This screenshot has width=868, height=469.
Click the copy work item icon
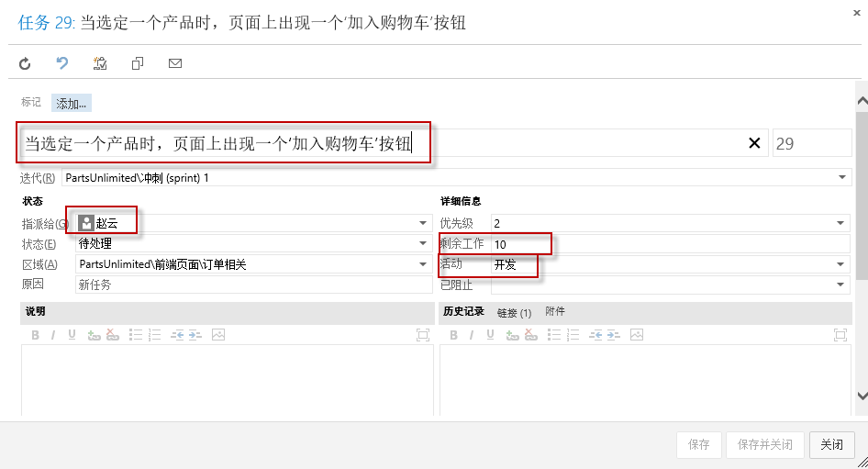pos(138,63)
